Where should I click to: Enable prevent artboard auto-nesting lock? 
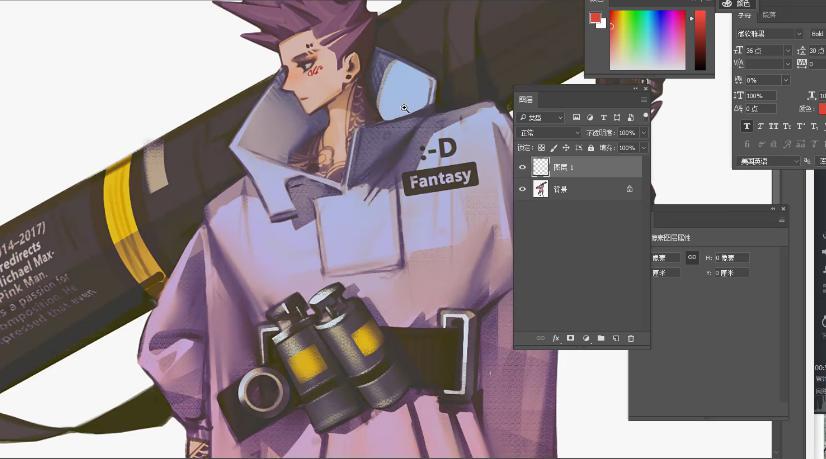(579, 148)
